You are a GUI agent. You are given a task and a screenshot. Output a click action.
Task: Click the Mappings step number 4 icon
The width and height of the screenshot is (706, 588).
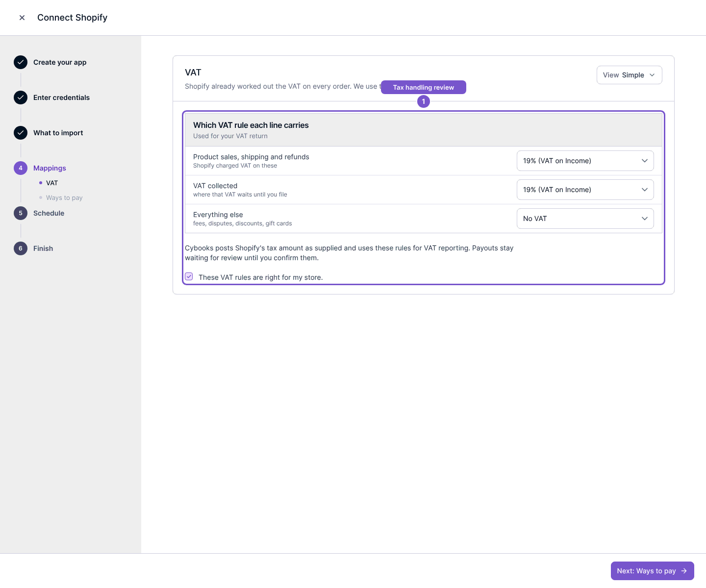21,168
